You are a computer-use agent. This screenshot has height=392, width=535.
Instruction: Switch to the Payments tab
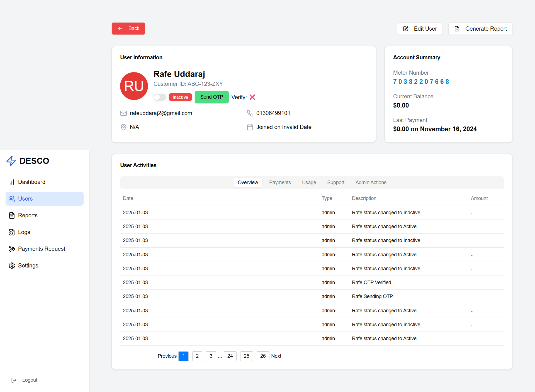pos(280,182)
